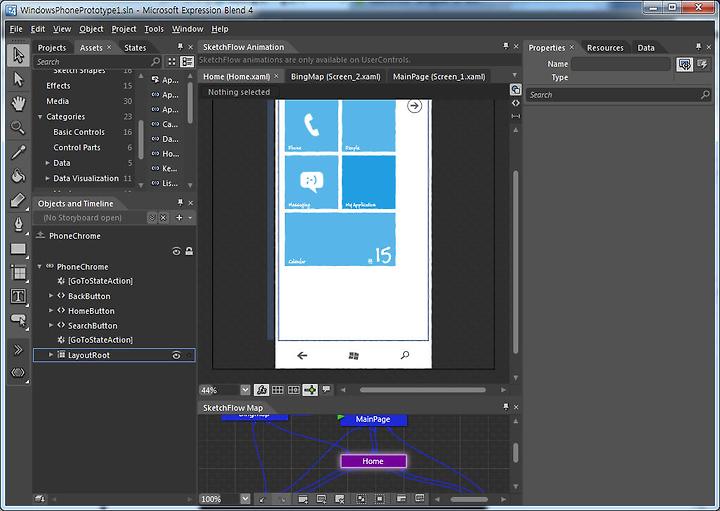Toggle visibility eye for LayoutRoot
This screenshot has width=720, height=511.
(176, 355)
